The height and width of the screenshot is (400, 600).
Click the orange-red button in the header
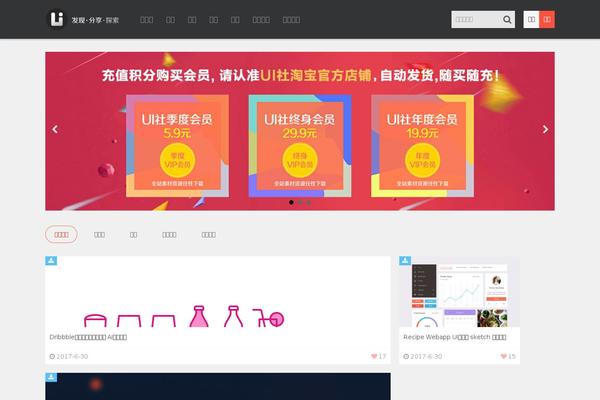point(547,20)
